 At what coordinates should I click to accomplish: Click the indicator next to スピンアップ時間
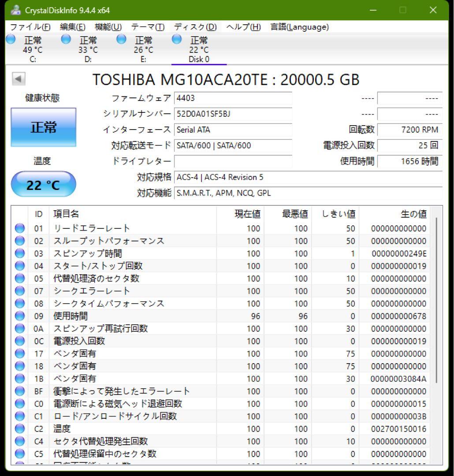[19, 253]
